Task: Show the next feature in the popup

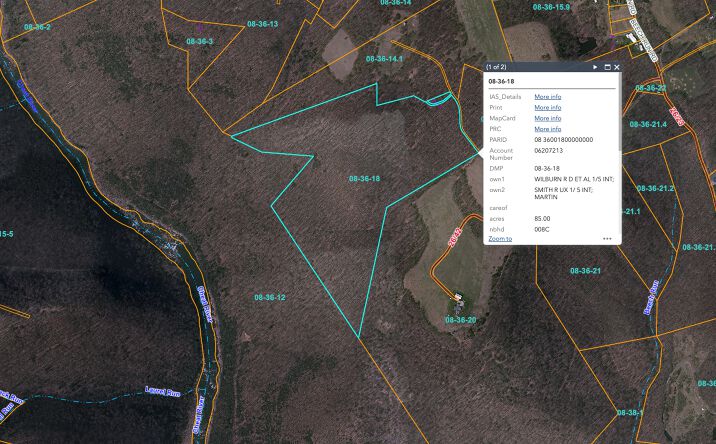Action: [595, 67]
